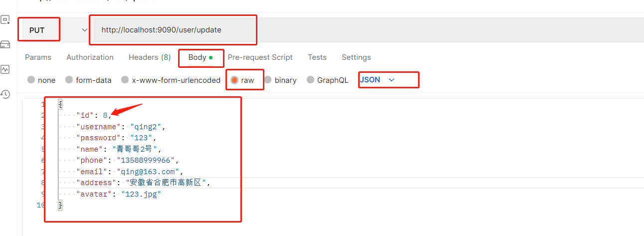Select the x-www-form-urlencoded radio

point(125,80)
